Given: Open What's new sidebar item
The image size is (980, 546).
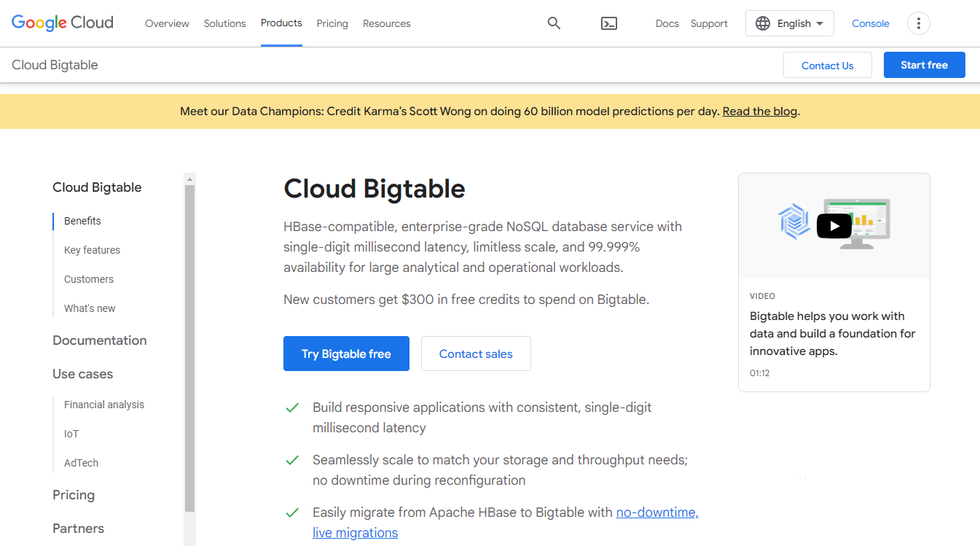Looking at the screenshot, I should [90, 308].
